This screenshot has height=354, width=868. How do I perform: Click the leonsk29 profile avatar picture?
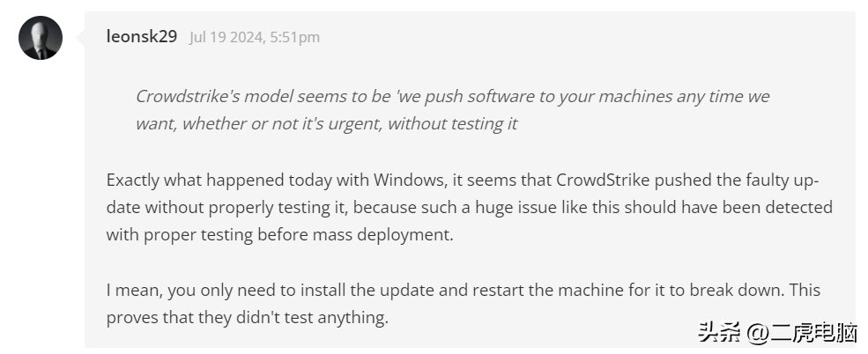coord(41,38)
